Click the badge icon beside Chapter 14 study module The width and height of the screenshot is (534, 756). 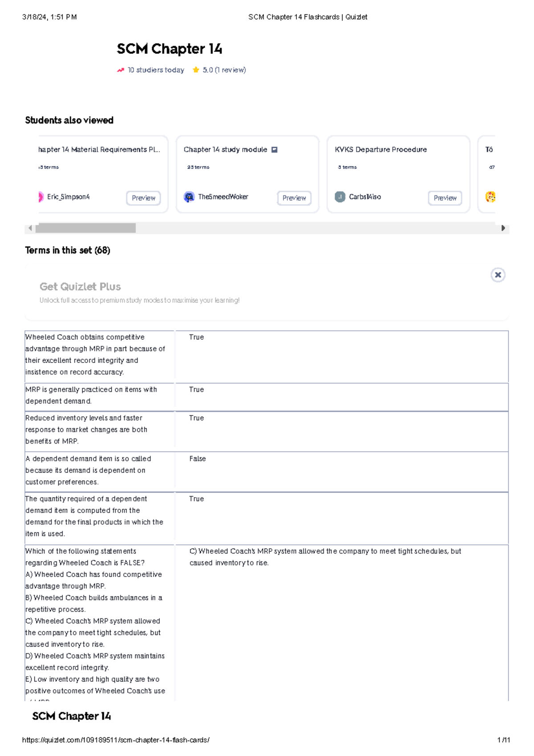tap(274, 150)
